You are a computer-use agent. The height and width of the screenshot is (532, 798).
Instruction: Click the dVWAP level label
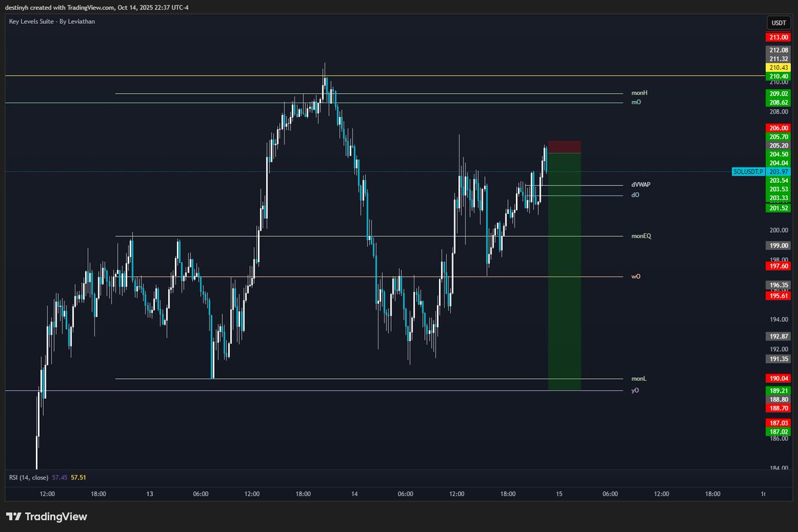[641, 185]
